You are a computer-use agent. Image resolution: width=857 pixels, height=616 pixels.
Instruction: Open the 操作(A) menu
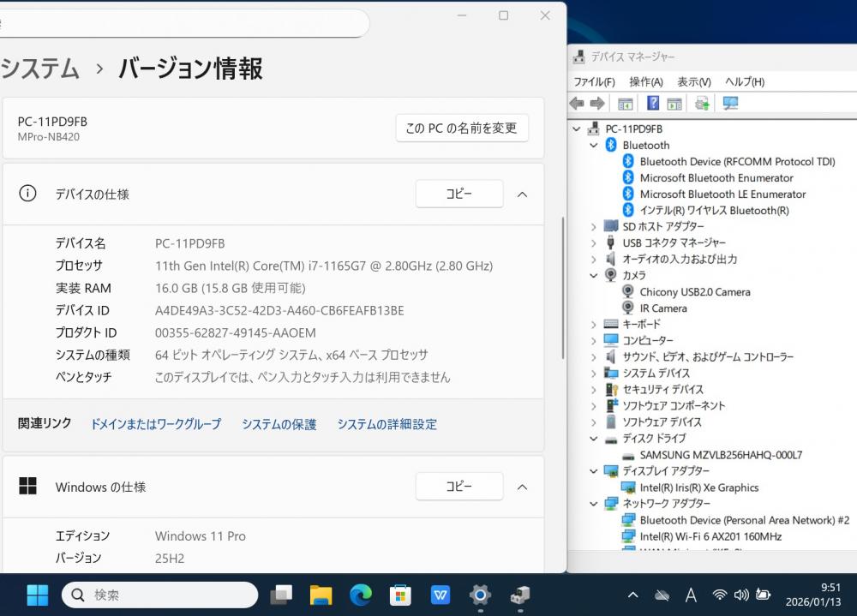click(645, 82)
